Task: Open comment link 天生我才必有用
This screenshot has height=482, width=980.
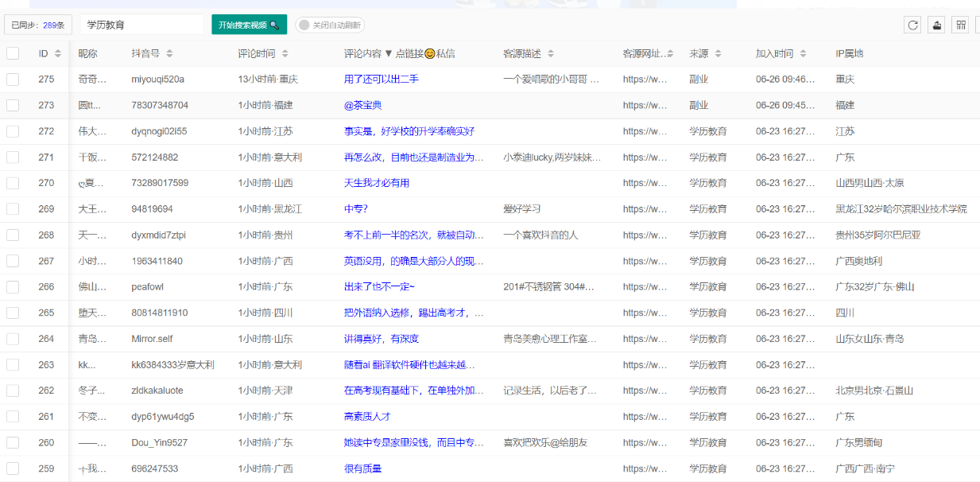Action: pyautogui.click(x=377, y=183)
